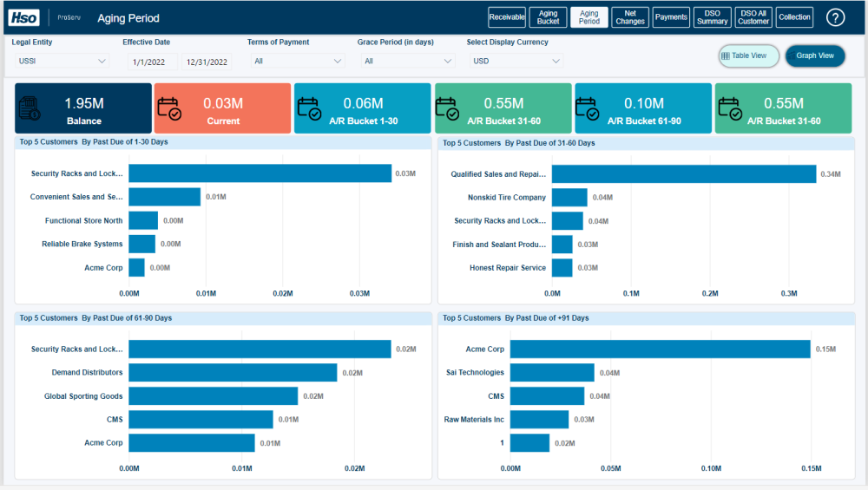
Task: Select the 0.10M A/R Bucket 61-90 card
Action: click(643, 108)
